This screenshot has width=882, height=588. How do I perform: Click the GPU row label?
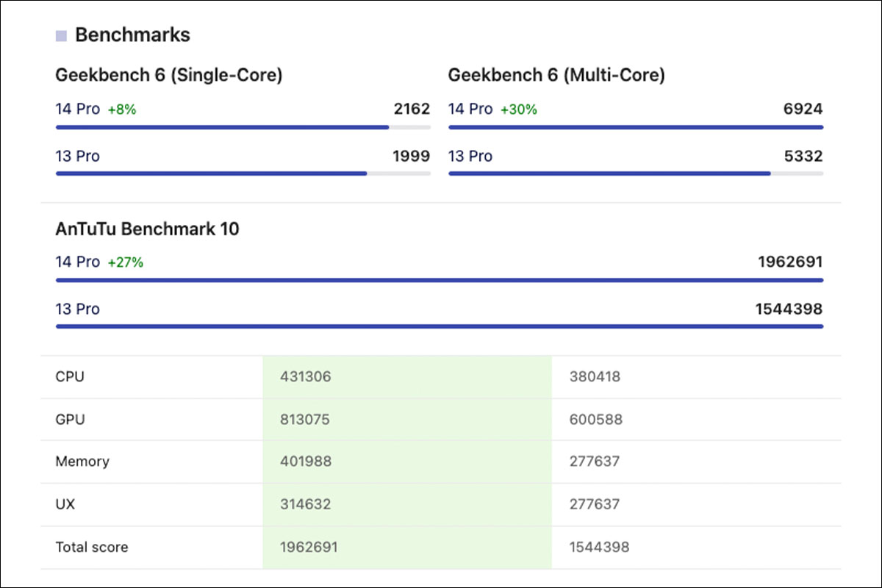[70, 420]
